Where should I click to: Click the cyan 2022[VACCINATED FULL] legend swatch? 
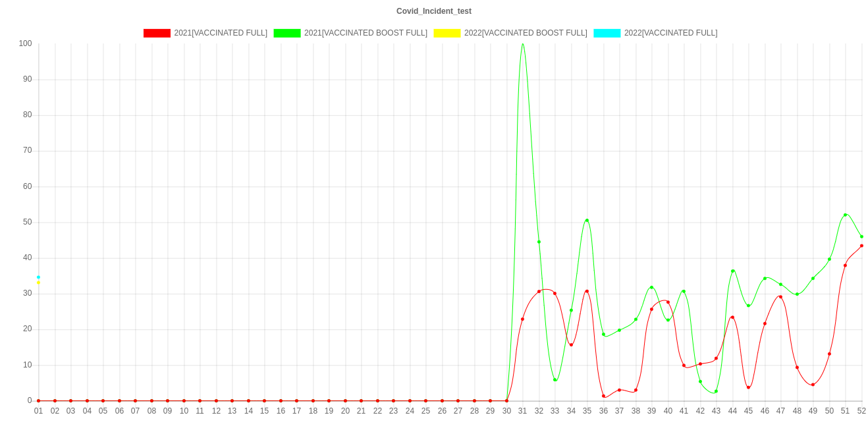click(607, 33)
